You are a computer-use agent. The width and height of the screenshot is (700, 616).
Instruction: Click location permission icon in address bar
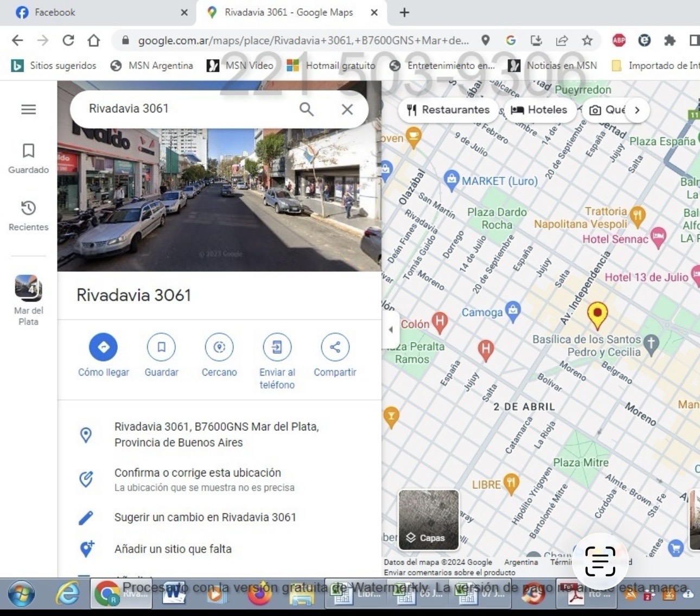pyautogui.click(x=486, y=40)
